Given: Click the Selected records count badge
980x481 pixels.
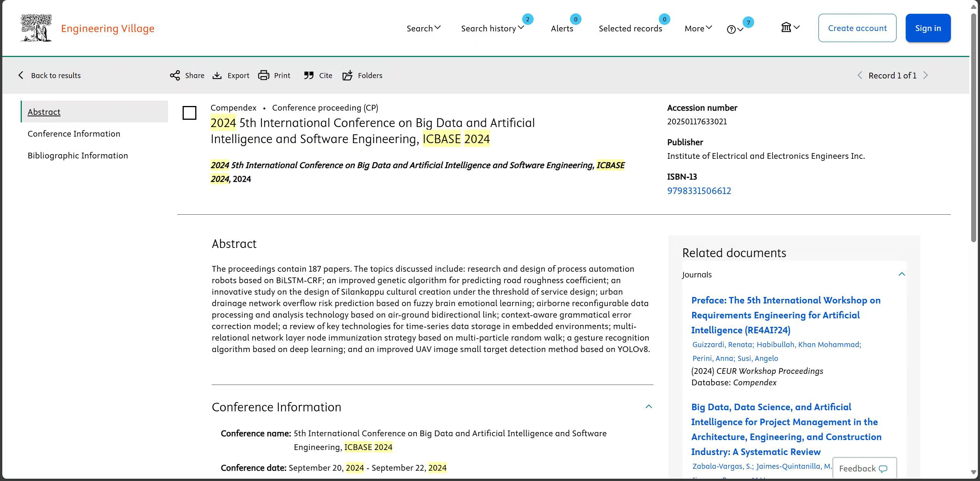Looking at the screenshot, I should point(665,19).
